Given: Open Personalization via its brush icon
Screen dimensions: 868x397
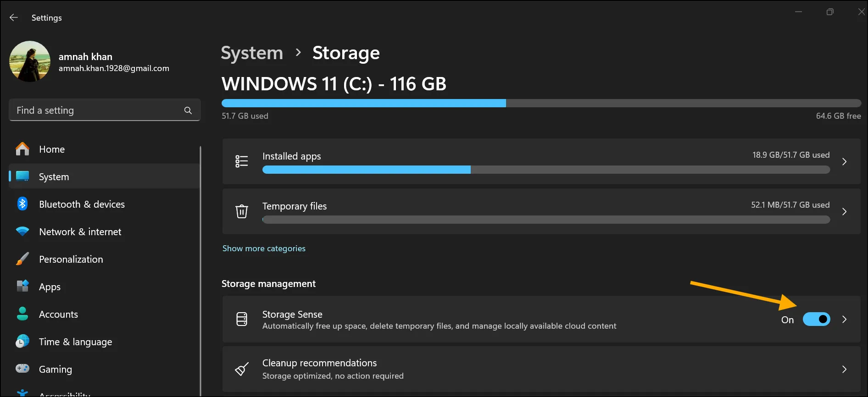Looking at the screenshot, I should click(x=22, y=259).
